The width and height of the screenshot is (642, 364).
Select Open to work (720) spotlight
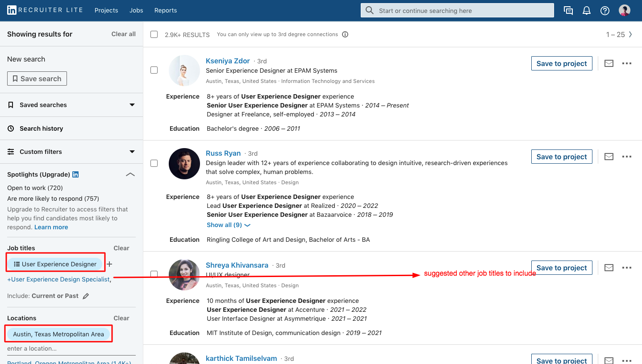click(35, 188)
